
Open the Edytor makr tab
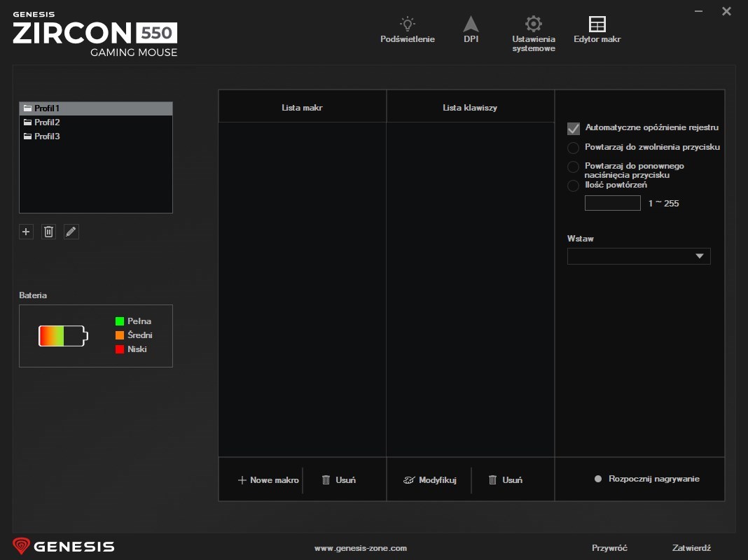[597, 30]
